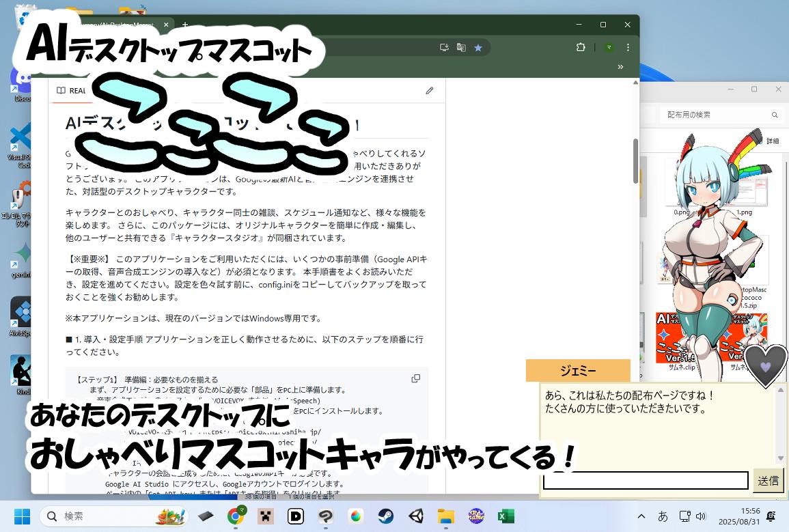Select the README tab
The height and width of the screenshot is (532, 789).
tap(71, 90)
